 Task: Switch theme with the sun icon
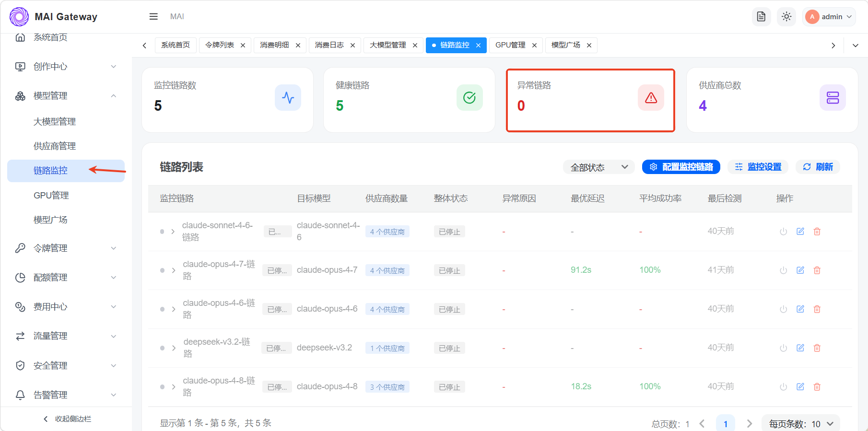click(x=786, y=17)
